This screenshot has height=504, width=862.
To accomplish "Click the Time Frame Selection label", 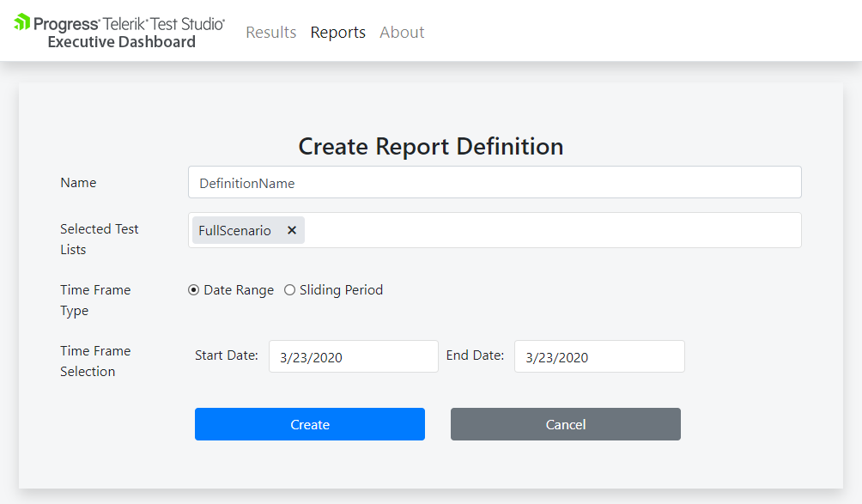I will coord(95,361).
